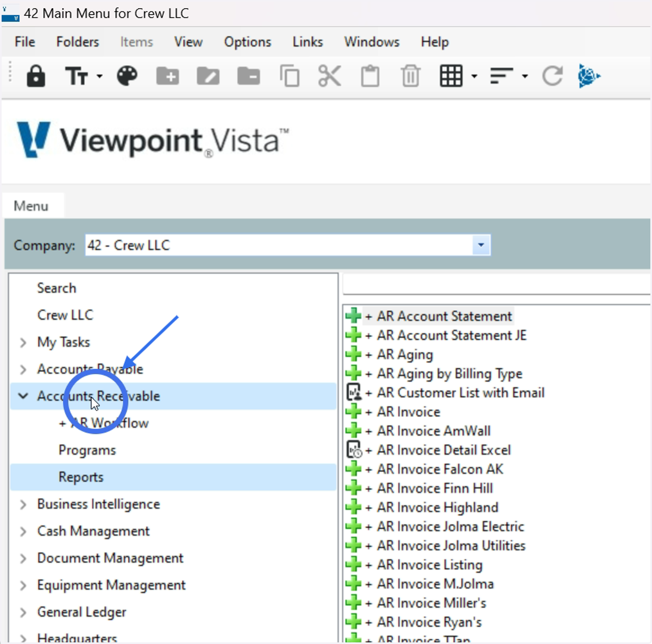The width and height of the screenshot is (652, 644).
Task: Open the font size (Tt) tool
Action: pyautogui.click(x=77, y=76)
